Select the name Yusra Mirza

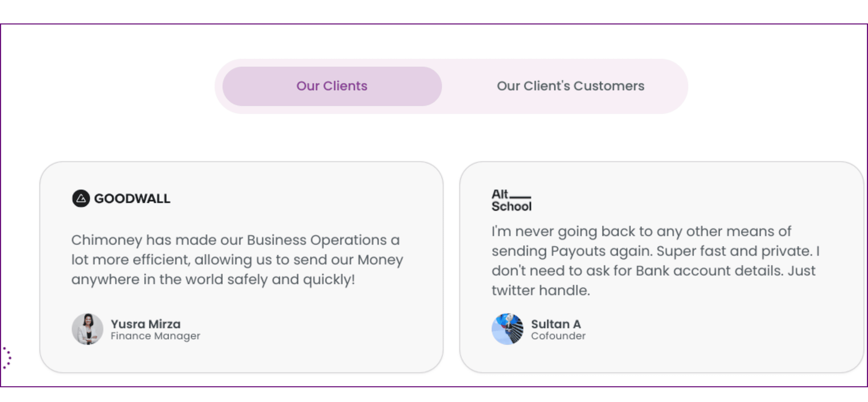[145, 324]
